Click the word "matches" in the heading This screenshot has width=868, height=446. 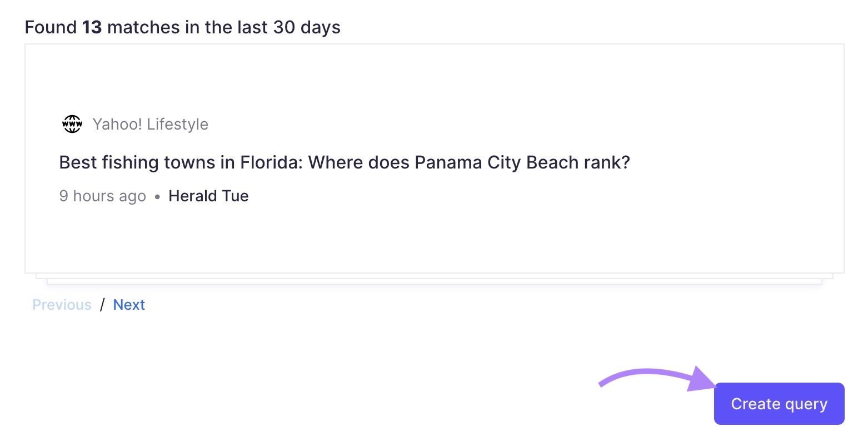point(143,27)
